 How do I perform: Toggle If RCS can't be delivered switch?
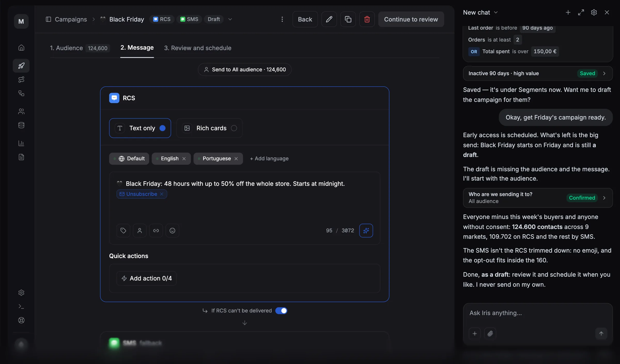(x=281, y=311)
